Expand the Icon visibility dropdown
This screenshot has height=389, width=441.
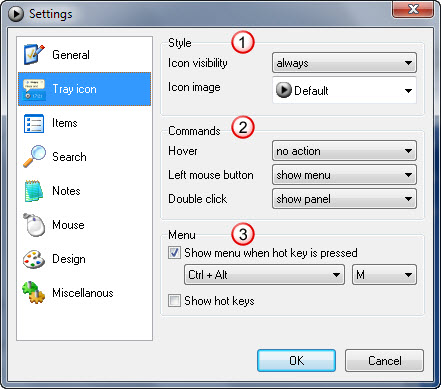click(x=344, y=63)
